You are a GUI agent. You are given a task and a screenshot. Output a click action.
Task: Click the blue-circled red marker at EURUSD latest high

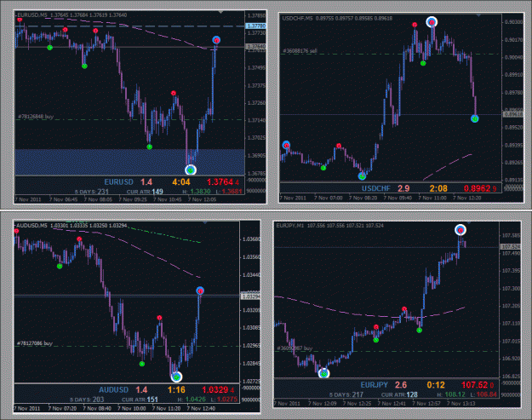click(x=216, y=40)
